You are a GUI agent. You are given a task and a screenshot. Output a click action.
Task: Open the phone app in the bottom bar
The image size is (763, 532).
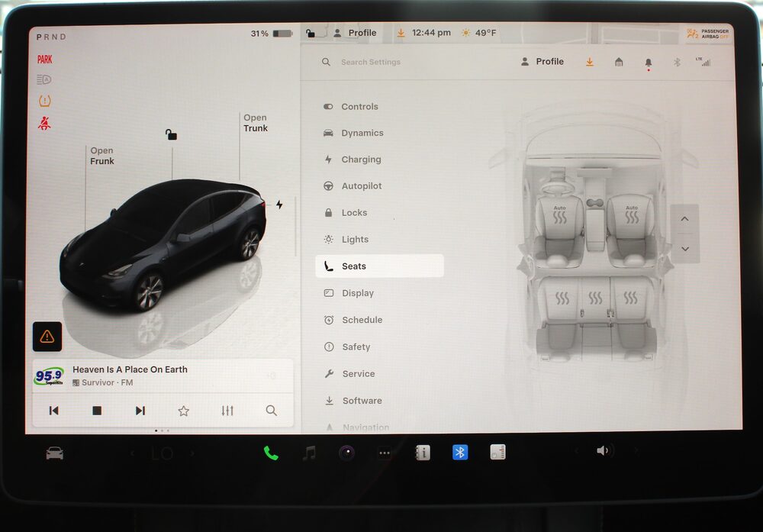271,453
